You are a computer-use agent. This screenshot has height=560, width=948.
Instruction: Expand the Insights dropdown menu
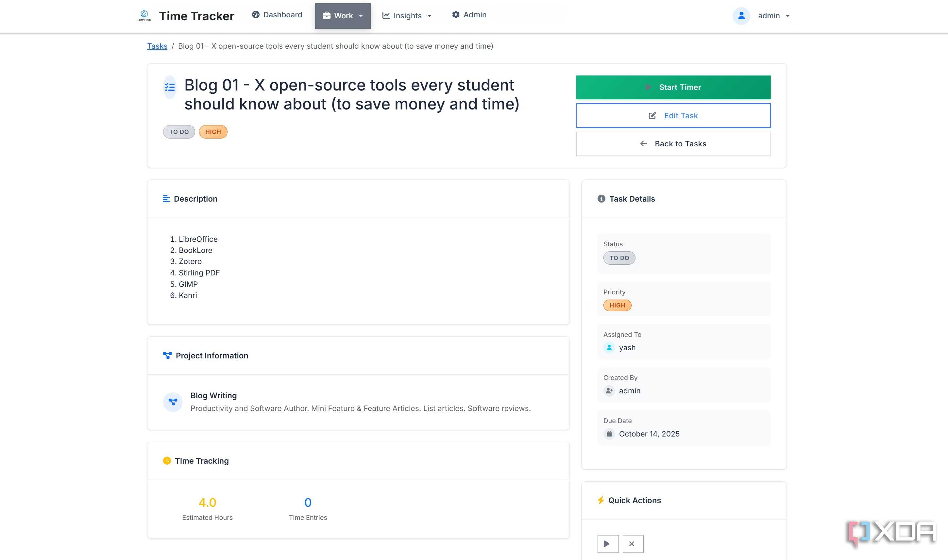coord(407,16)
